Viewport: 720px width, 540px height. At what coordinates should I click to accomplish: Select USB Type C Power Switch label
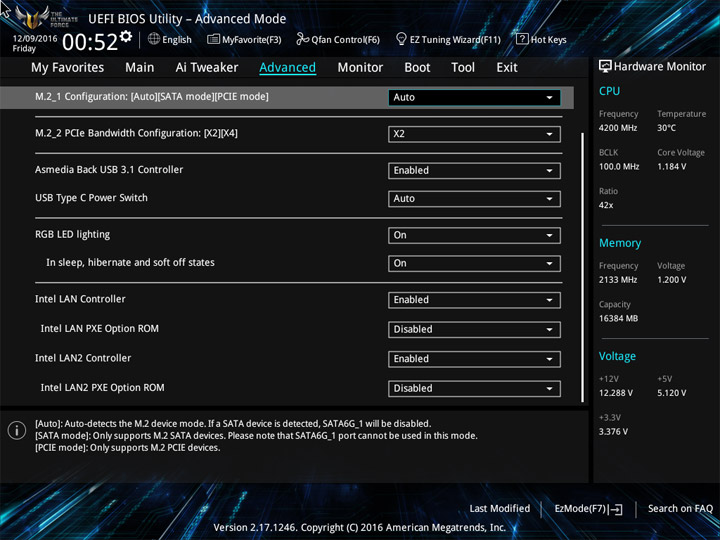coord(91,198)
